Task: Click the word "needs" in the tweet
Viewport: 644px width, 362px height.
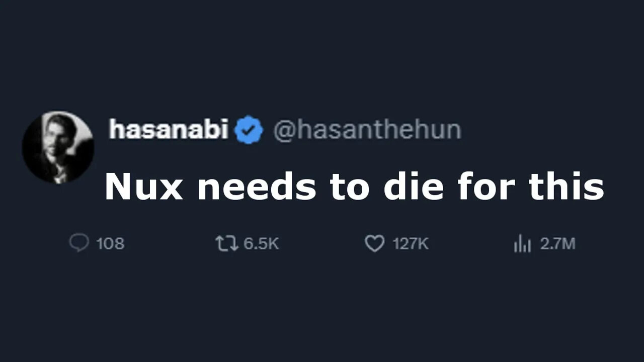Action: [257, 187]
